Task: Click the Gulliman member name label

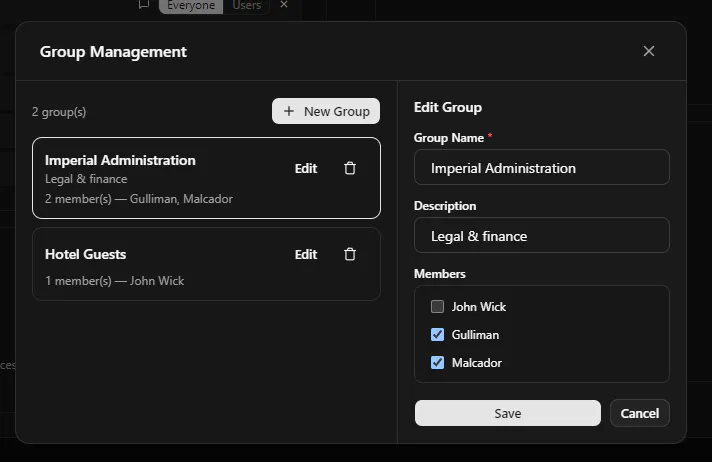Action: pos(475,335)
